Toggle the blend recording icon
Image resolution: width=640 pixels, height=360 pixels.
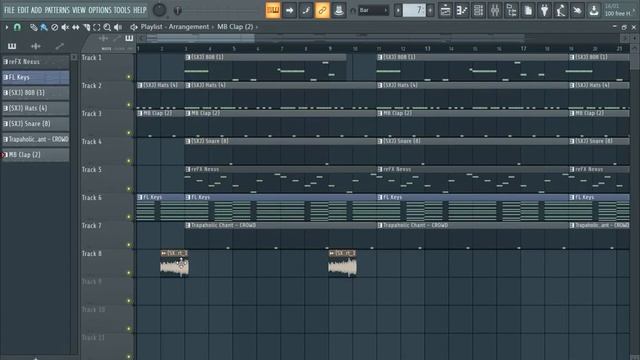(x=306, y=10)
